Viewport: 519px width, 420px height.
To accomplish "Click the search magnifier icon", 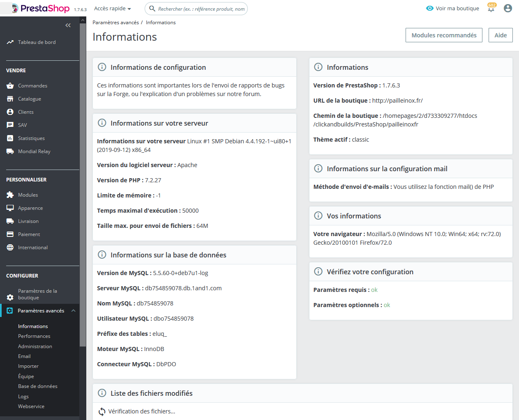I will coord(152,9).
